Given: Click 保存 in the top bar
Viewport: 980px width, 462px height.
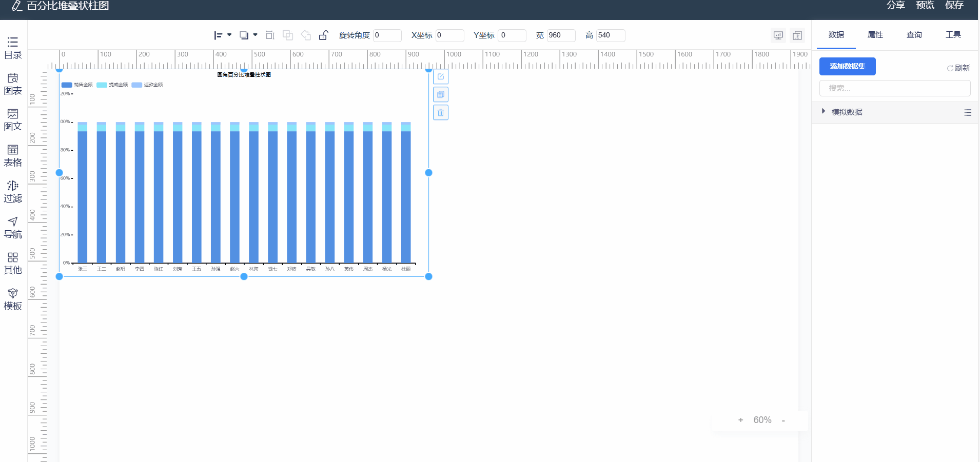Looking at the screenshot, I should (x=954, y=5).
